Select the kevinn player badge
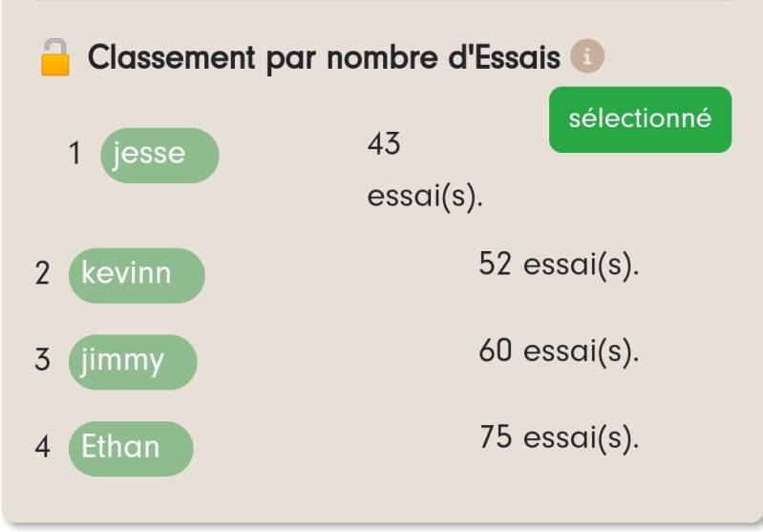 click(136, 274)
